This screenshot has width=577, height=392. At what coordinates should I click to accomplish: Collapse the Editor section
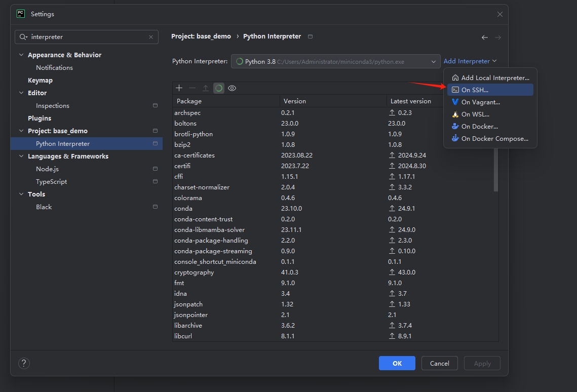(21, 93)
